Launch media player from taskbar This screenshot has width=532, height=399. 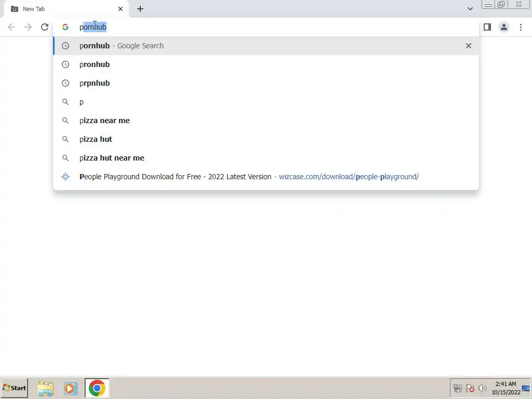(x=71, y=388)
